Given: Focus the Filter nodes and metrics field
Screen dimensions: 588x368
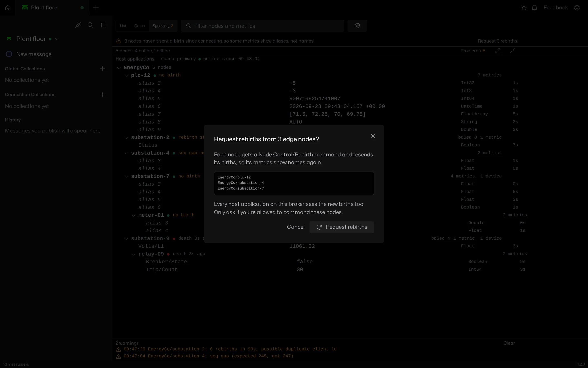Looking at the screenshot, I should (x=262, y=26).
